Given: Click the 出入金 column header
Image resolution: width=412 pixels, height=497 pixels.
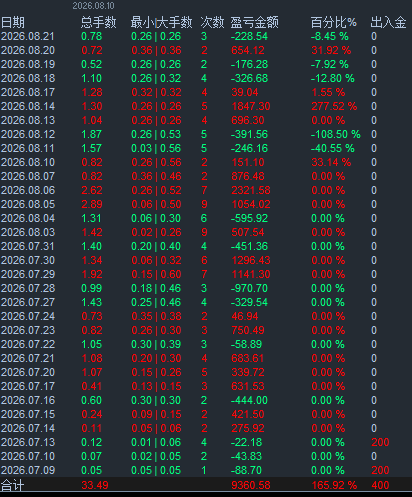Looking at the screenshot, I should pos(388,22).
